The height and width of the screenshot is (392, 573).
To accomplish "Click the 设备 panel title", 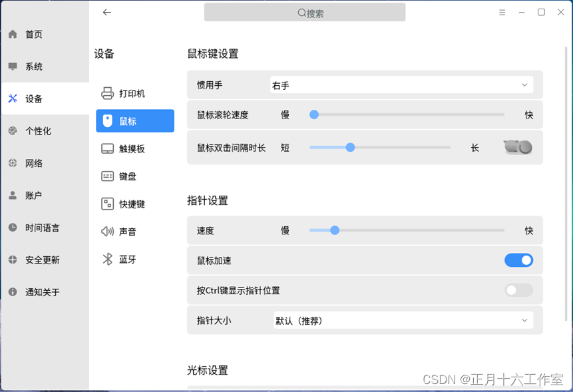I will pos(104,54).
